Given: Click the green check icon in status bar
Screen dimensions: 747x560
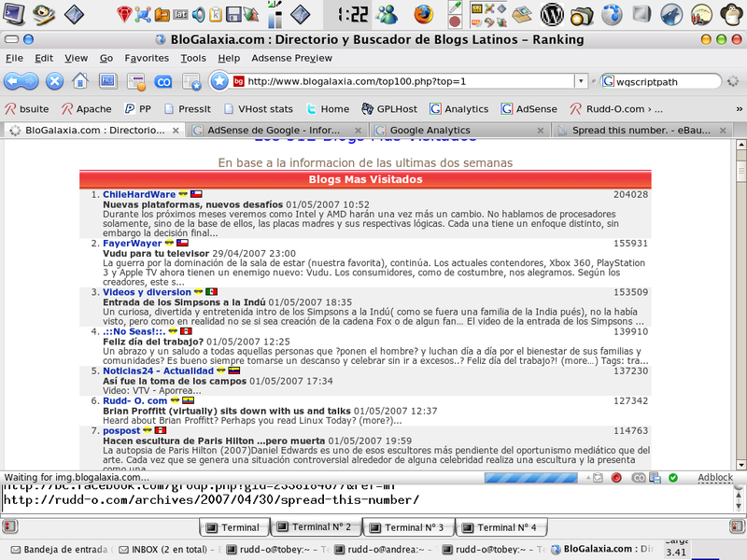Looking at the screenshot, I should 673,478.
